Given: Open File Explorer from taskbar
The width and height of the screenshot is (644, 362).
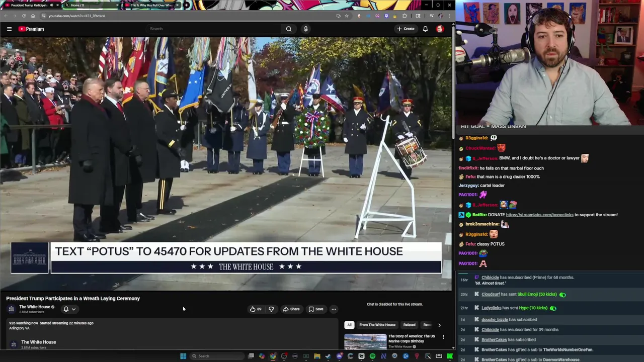Looking at the screenshot, I should (x=317, y=356).
